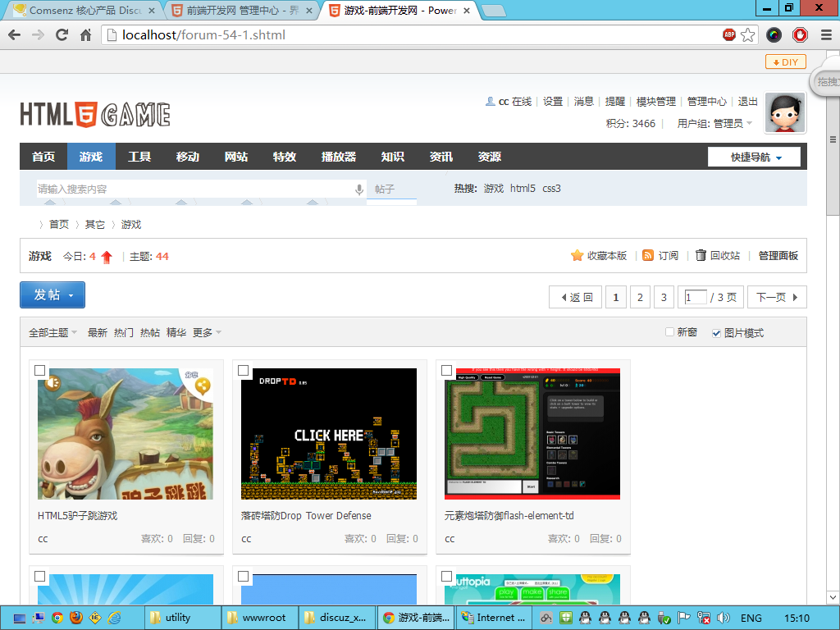The height and width of the screenshot is (630, 840).
Task: Open the 首页 breadcrumb link
Action: (x=59, y=225)
